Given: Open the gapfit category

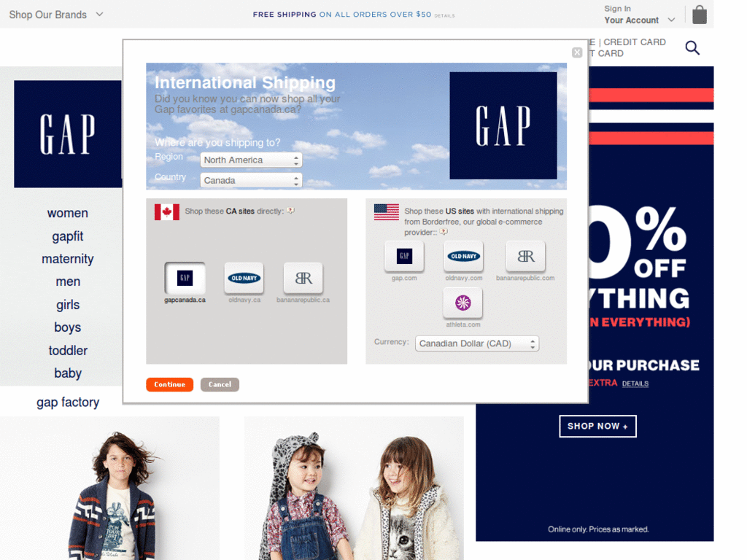Looking at the screenshot, I should (x=68, y=236).
